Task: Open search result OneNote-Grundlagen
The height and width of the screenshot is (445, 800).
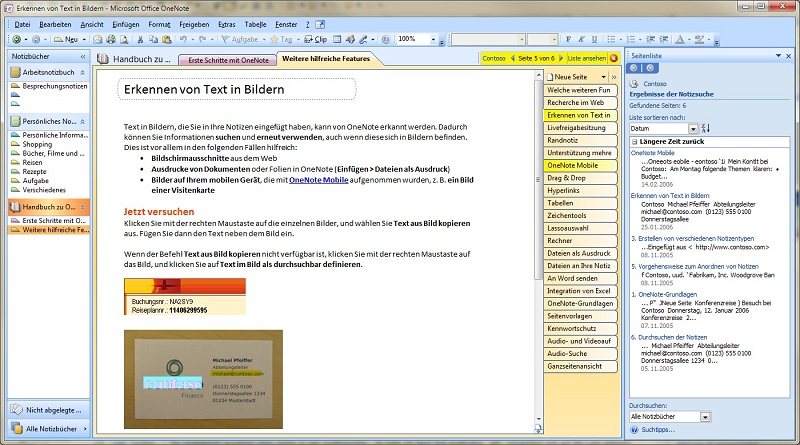Action: pyautogui.click(x=667, y=294)
